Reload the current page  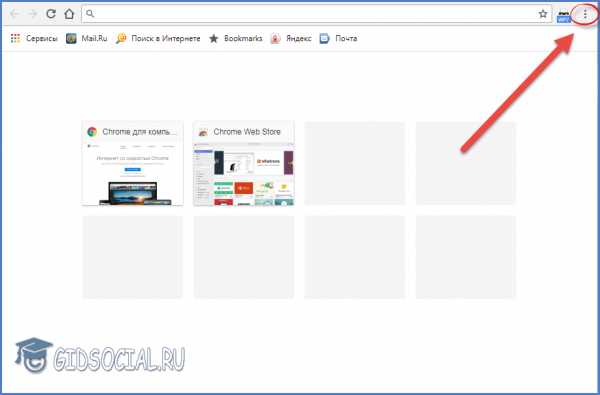click(51, 14)
